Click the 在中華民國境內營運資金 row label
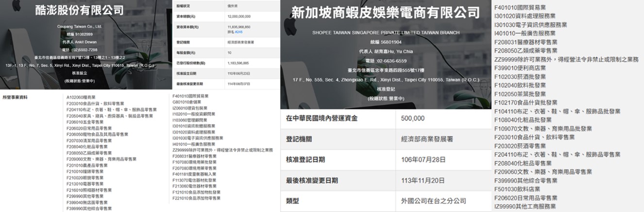The height and width of the screenshot is (212, 644). pos(322,118)
